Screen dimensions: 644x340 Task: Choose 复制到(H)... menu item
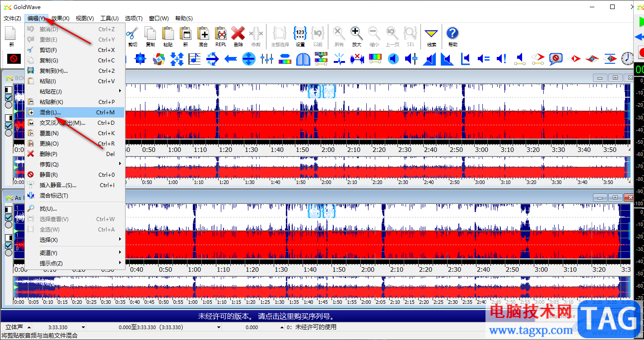click(75, 71)
